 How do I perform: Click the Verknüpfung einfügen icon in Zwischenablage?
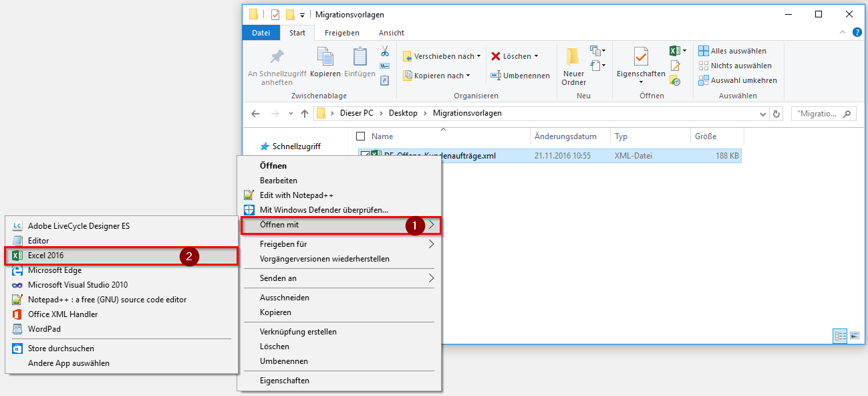(385, 80)
